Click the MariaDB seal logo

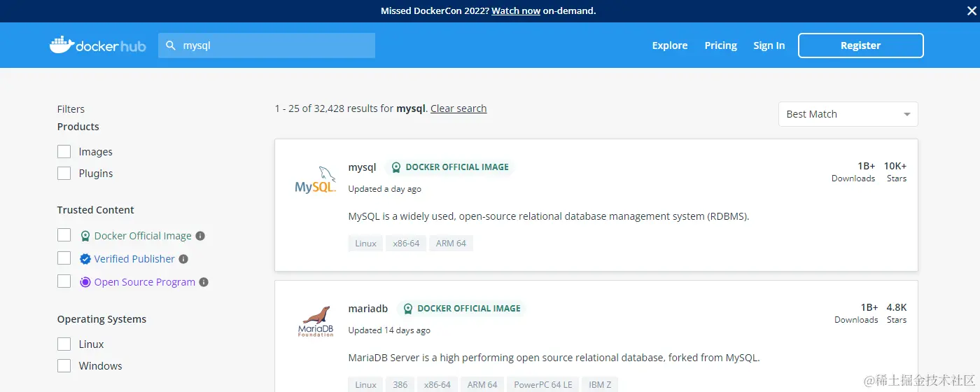tap(315, 321)
